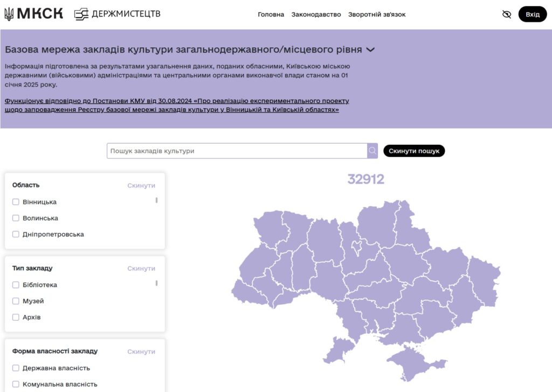Enable the Бібліотека type checkbox
This screenshot has height=392, width=552.
(16, 285)
